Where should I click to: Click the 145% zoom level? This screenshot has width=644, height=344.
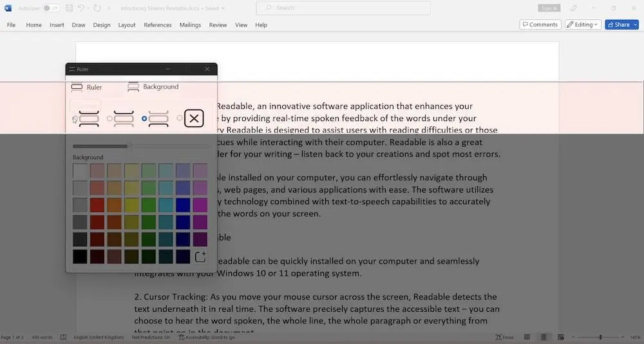(635, 337)
